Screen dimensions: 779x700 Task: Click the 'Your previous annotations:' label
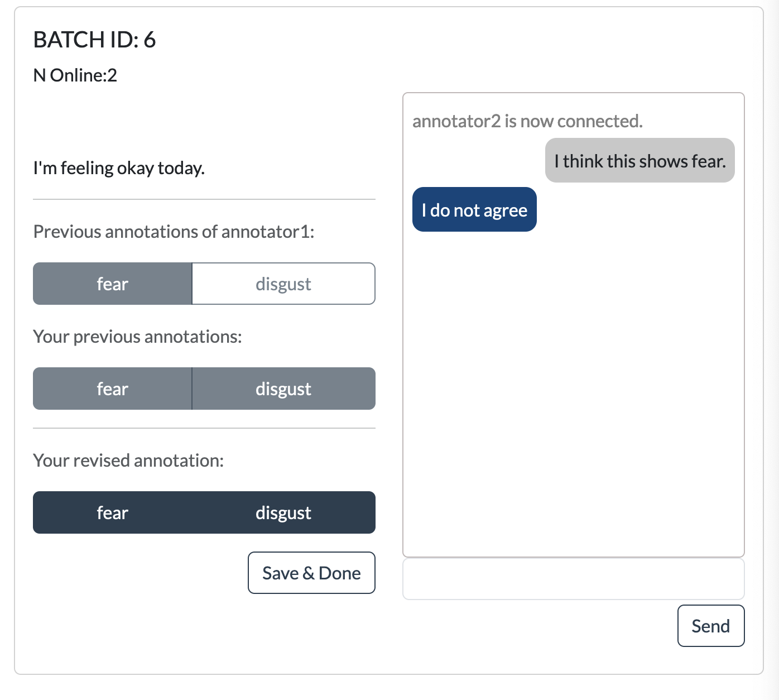[137, 337]
